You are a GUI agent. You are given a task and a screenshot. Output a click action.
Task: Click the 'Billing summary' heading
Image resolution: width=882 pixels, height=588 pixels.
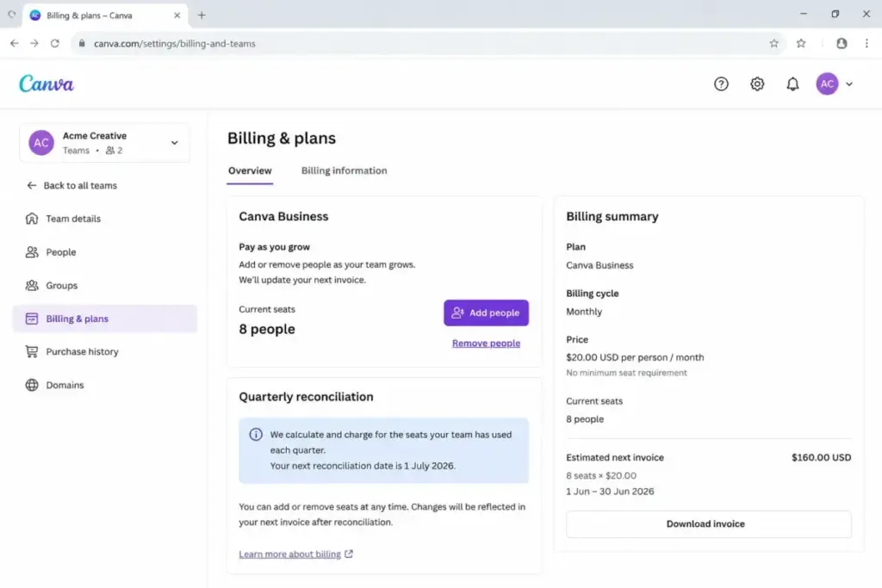(x=612, y=216)
